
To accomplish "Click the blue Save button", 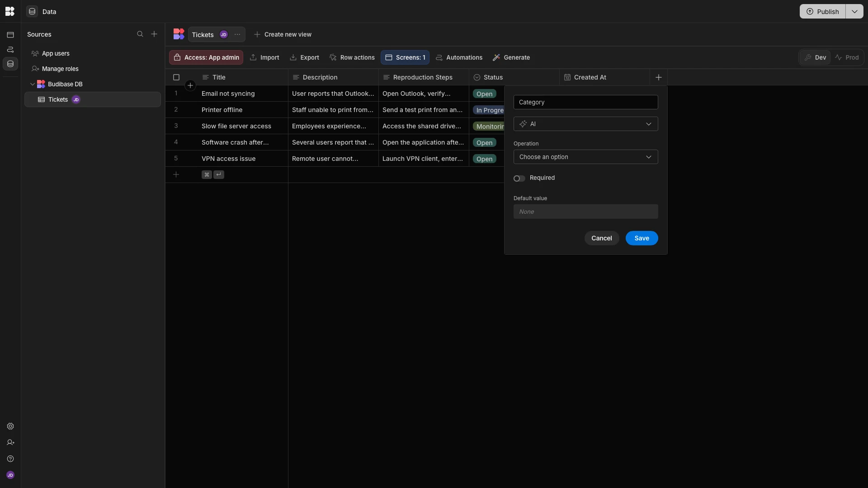I will tap(641, 238).
